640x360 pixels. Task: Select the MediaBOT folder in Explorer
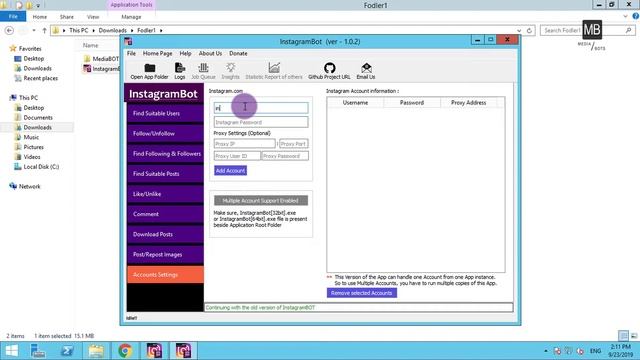click(x=101, y=59)
